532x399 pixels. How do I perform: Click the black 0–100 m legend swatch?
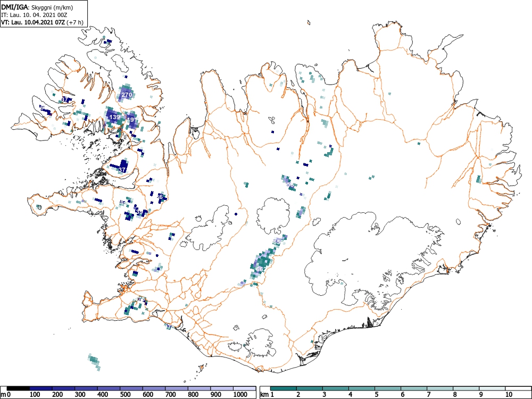(x=18, y=388)
